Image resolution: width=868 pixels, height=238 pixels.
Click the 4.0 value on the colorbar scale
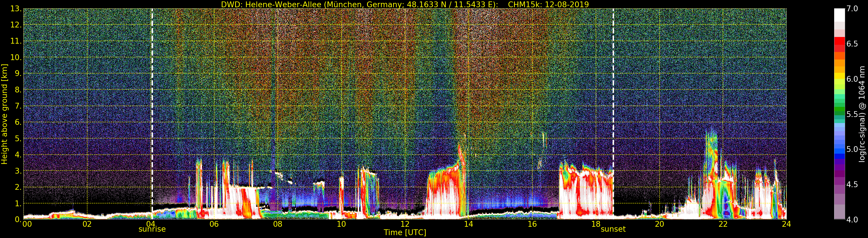click(852, 220)
